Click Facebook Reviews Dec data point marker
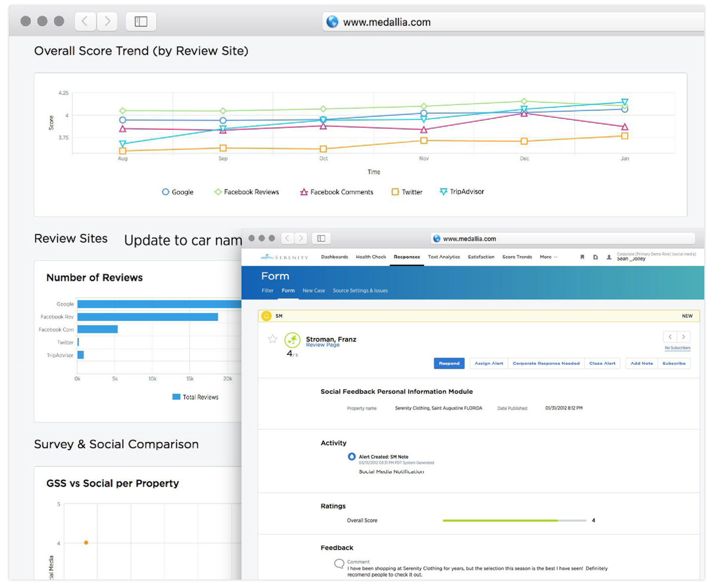Image resolution: width=712 pixels, height=588 pixels. tap(524, 101)
